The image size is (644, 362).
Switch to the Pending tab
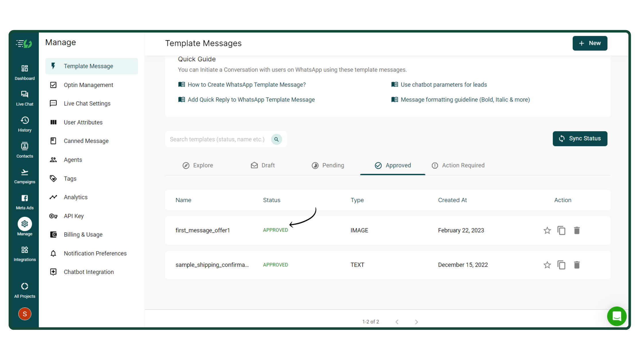(328, 165)
